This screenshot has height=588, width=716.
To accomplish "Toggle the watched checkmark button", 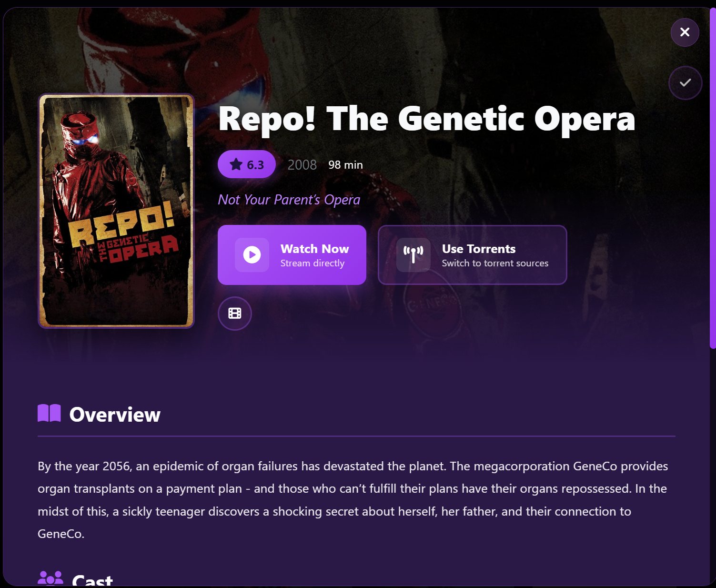I will (685, 83).
